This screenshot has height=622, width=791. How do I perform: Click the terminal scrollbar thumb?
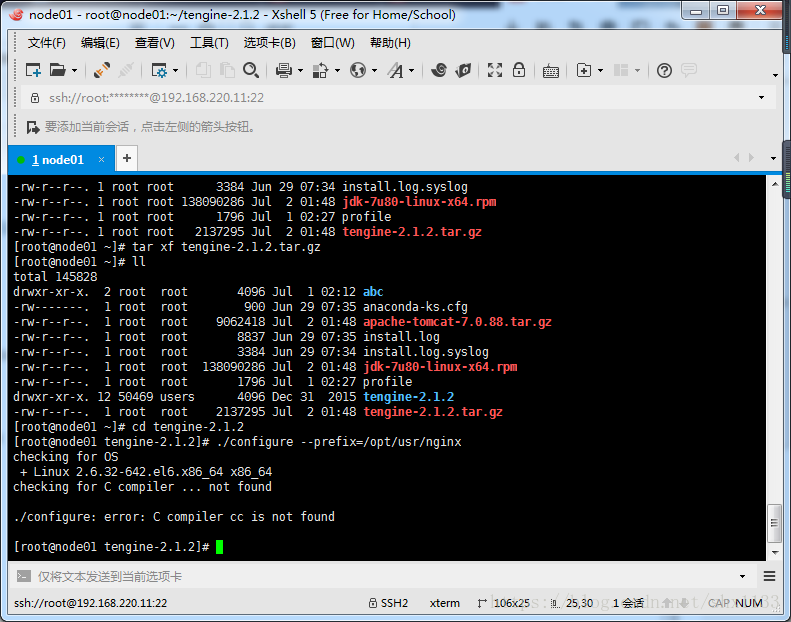774,523
